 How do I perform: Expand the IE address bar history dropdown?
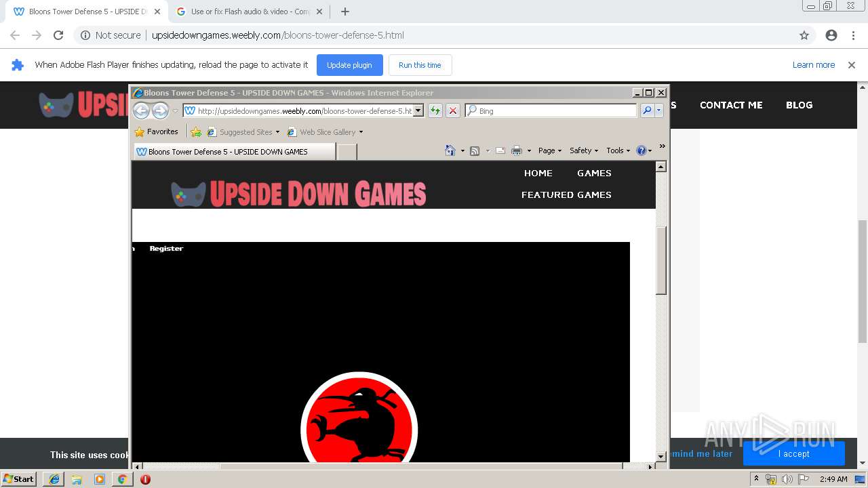click(x=418, y=110)
